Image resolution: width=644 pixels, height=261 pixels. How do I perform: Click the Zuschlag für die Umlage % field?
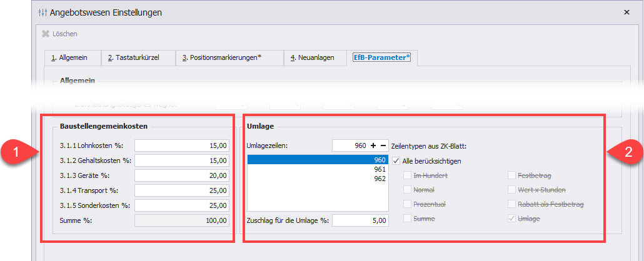coord(360,220)
